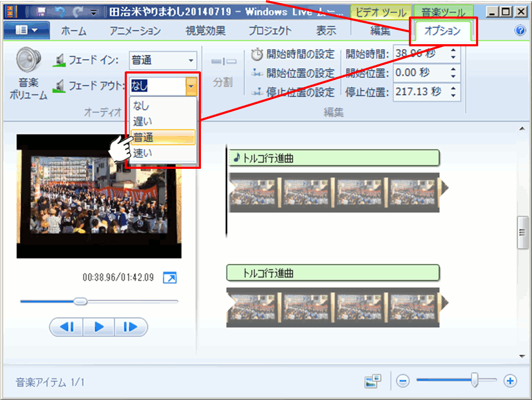The height and width of the screenshot is (400, 532).
Task: Open full screen preview icon
Action: 170,277
